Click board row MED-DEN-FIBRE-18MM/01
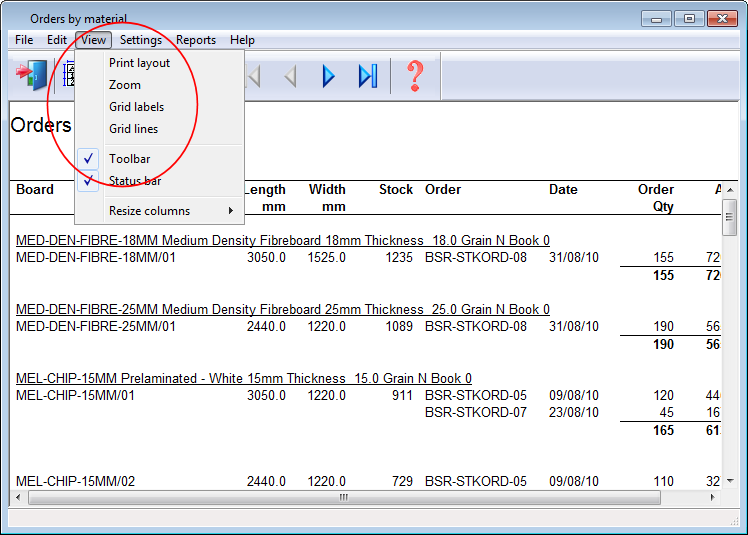The height and width of the screenshot is (535, 748). pos(95,258)
